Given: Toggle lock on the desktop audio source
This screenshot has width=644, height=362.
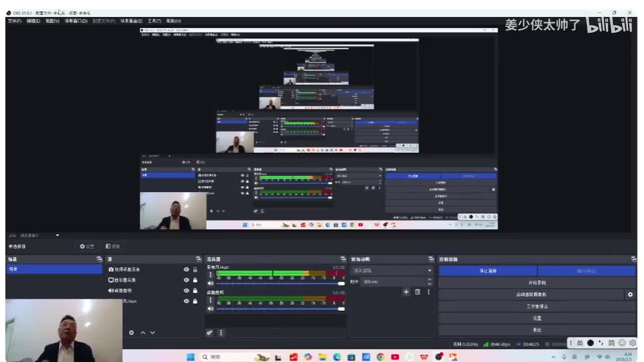Looking at the screenshot, I should point(195,291).
